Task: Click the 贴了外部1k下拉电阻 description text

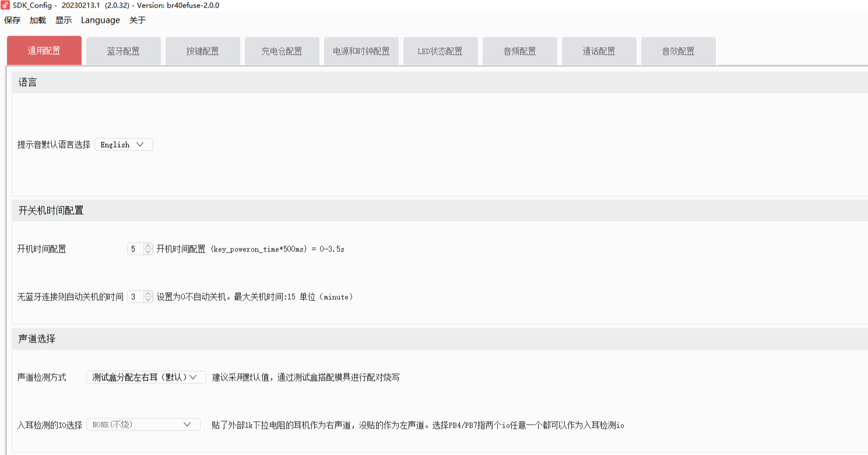Action: point(418,425)
